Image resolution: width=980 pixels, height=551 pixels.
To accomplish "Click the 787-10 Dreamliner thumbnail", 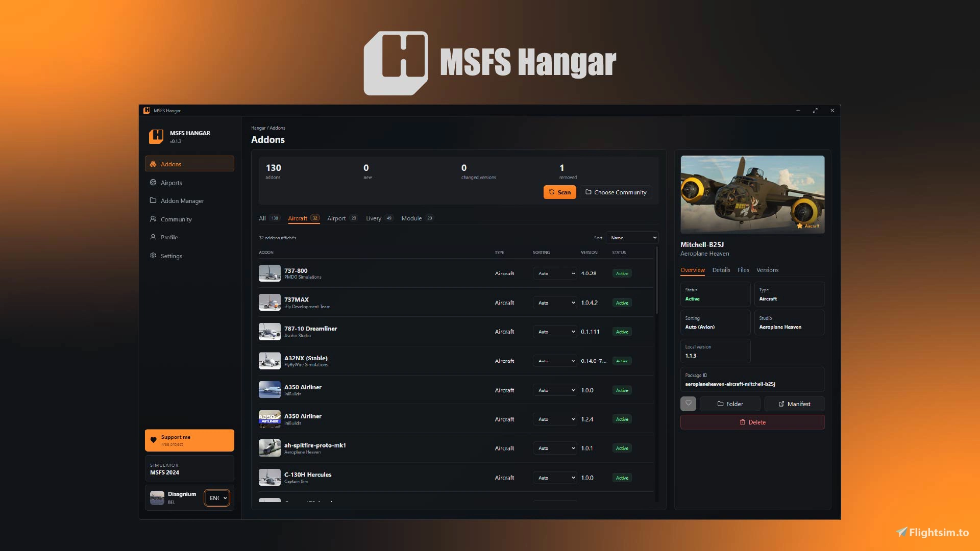I will point(269,332).
